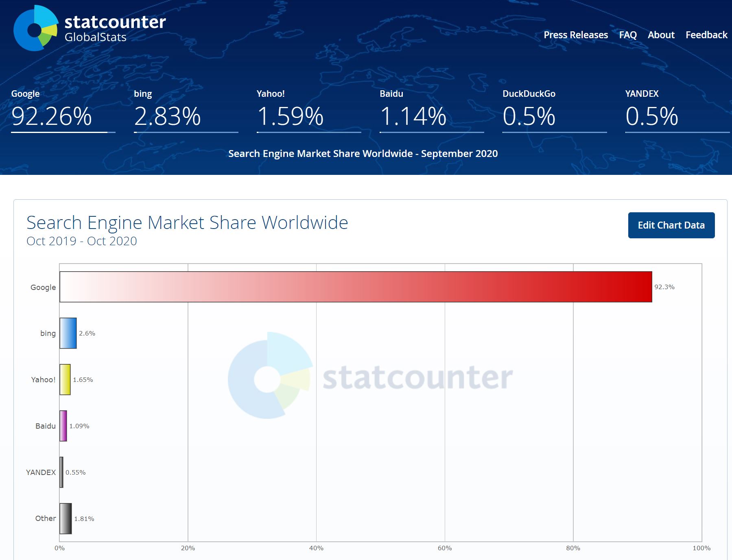This screenshot has height=560, width=732.
Task: Click the red Google bar in chart
Action: (x=356, y=287)
